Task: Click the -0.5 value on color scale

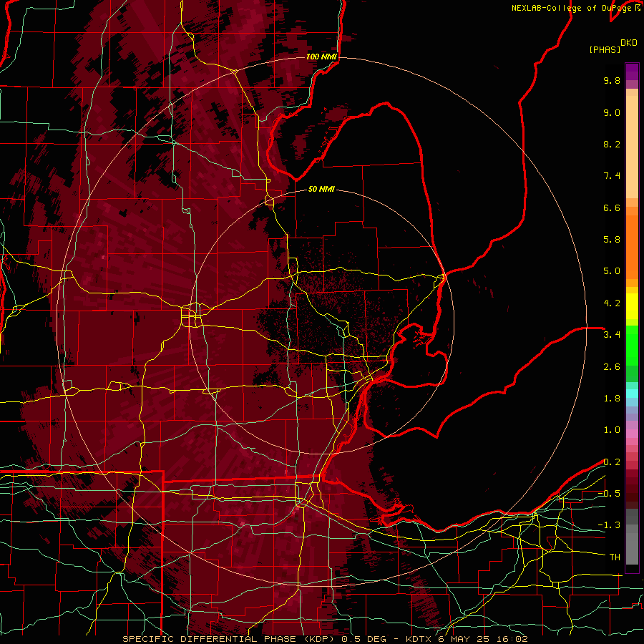Action: pos(609,494)
